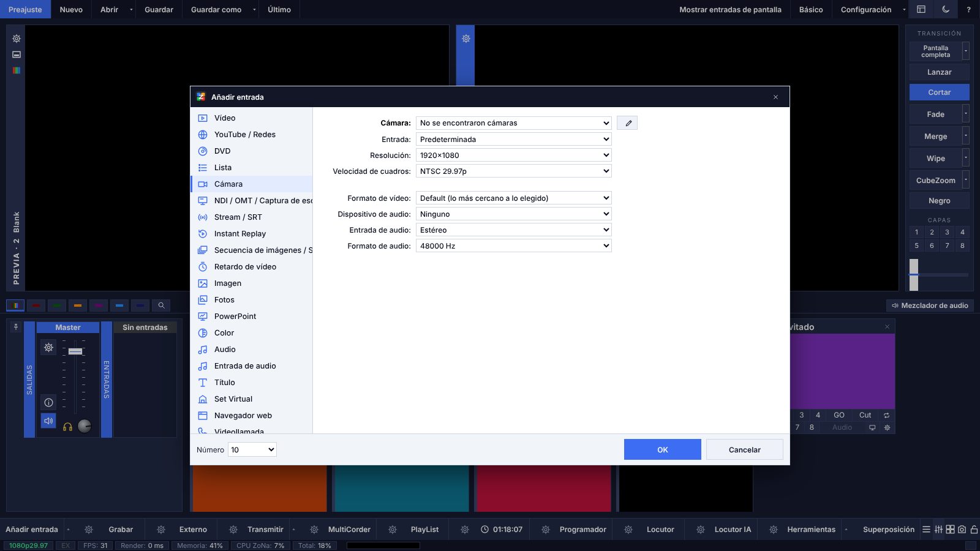Click the Master balance knob
The height and width of the screenshot is (551, 980).
85,426
